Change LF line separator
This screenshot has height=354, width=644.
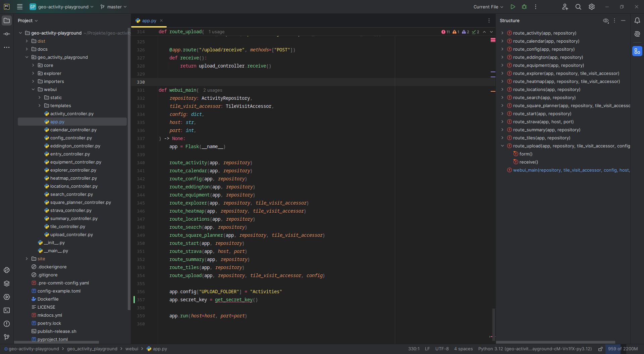427,349
